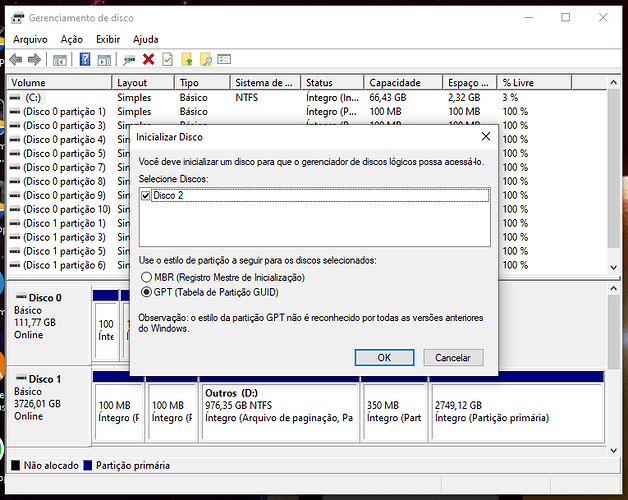628x500 pixels.
Task: Click the Disco 1 3726,01 GB label
Action: [x=37, y=404]
